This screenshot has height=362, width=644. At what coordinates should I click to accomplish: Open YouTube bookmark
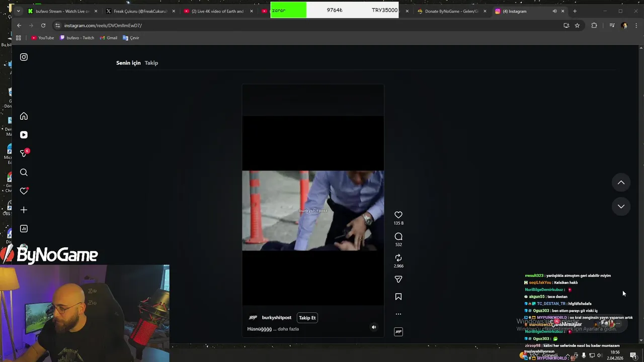point(43,38)
